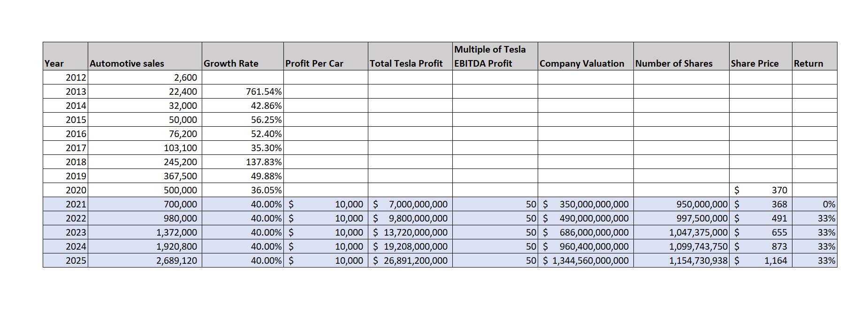
Task: Click sales value 1,372,000
Action: coord(145,232)
